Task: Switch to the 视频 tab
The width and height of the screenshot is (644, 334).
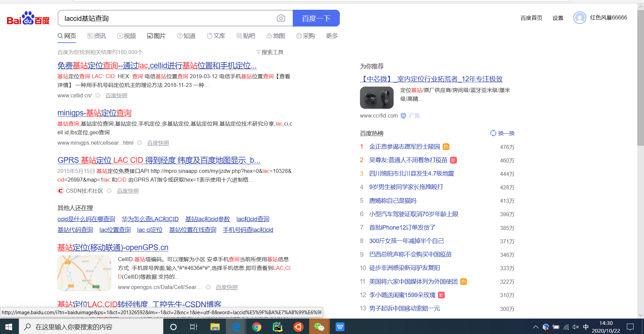Action: pyautogui.click(x=127, y=36)
